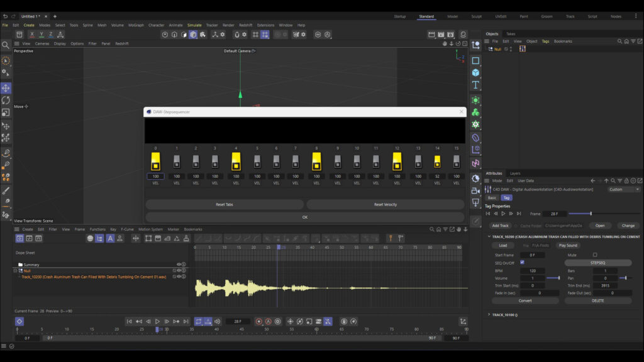
Task: Toggle visibility eye for Summary row
Action: [179, 265]
